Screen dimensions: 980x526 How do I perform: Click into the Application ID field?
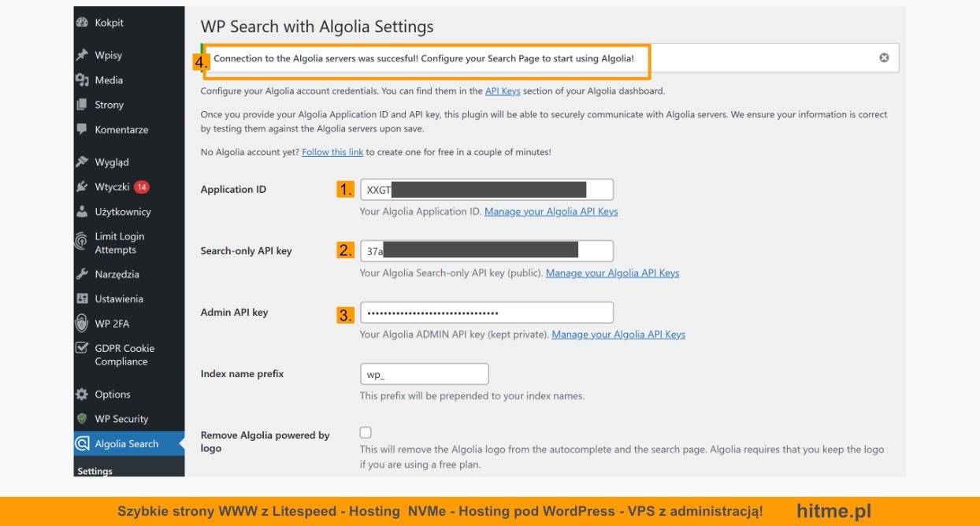tap(486, 190)
